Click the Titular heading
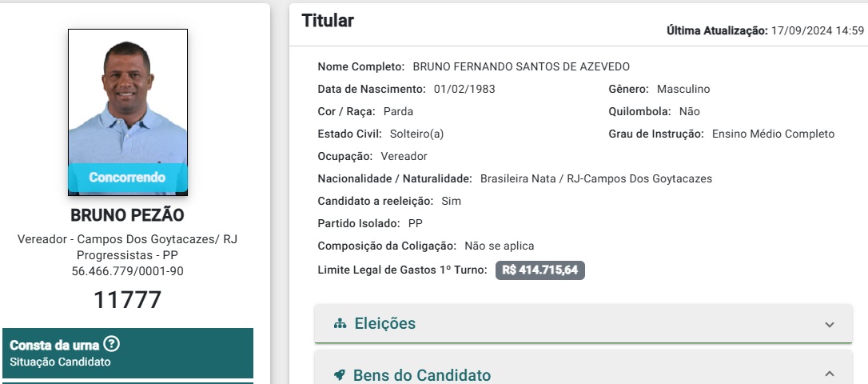 pos(328,22)
